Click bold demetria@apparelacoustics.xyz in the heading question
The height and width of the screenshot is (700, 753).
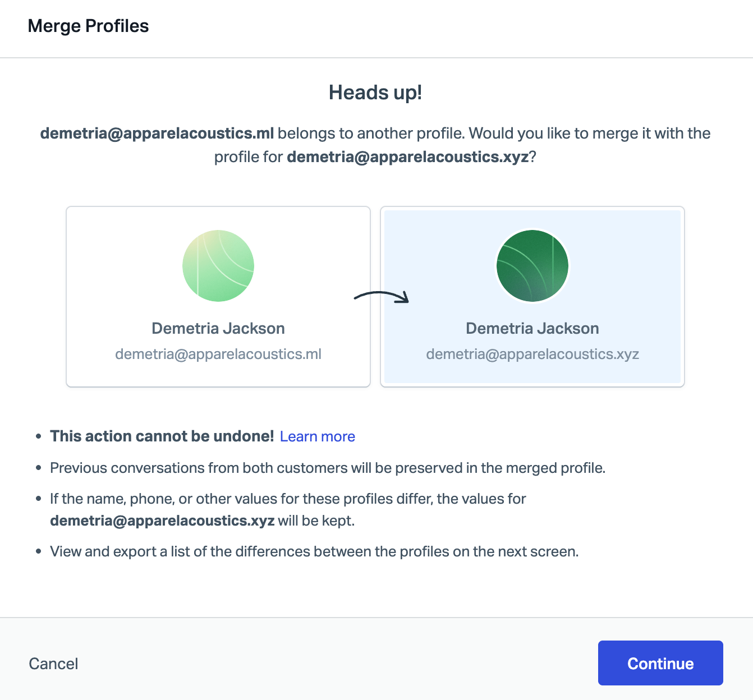pos(408,157)
